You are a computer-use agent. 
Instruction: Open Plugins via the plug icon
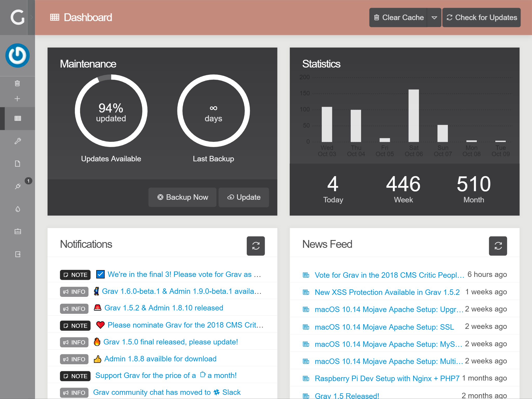tap(17, 186)
